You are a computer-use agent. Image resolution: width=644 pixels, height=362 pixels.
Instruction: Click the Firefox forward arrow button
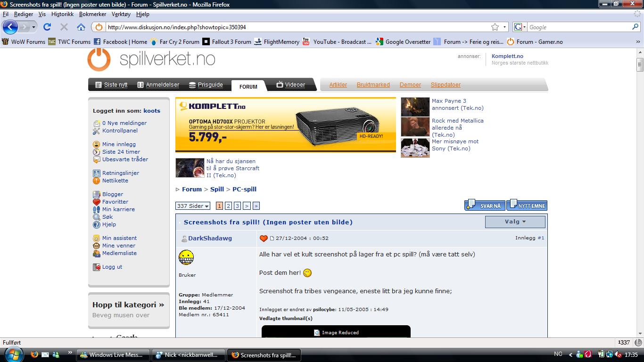click(x=25, y=27)
